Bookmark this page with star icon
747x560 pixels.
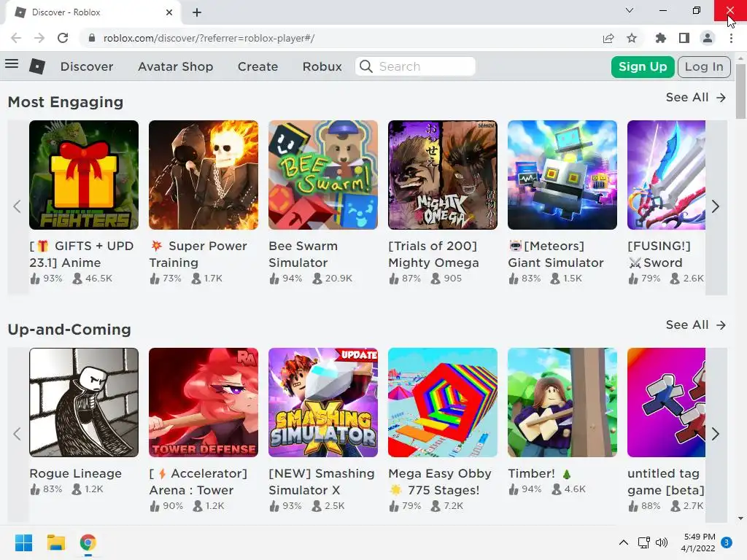coord(632,38)
